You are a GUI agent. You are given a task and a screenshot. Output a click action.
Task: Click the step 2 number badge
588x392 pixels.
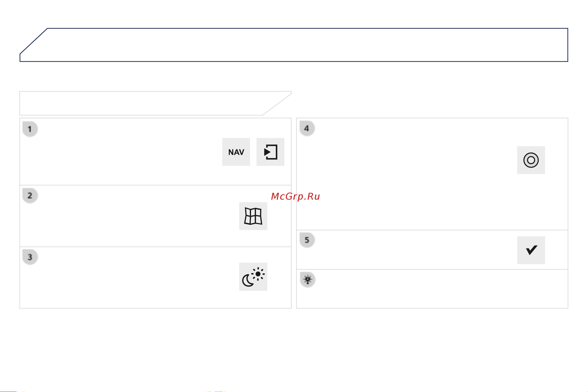[30, 196]
